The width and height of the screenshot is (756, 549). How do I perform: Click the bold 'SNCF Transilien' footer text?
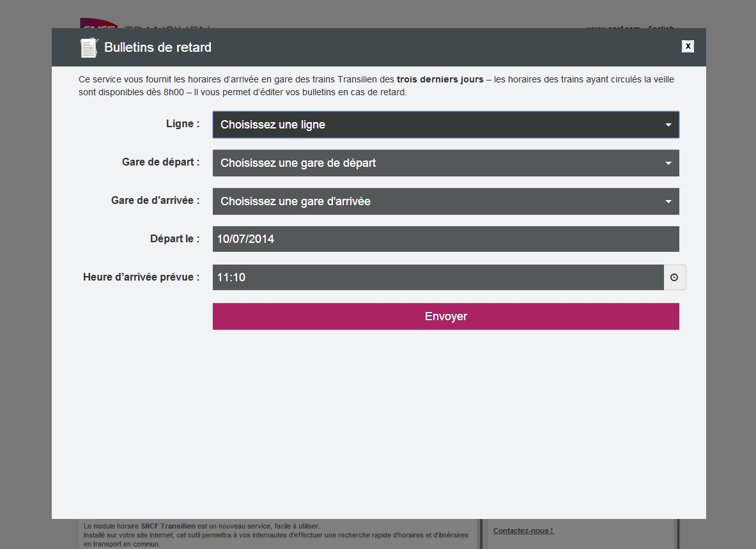tap(168, 526)
